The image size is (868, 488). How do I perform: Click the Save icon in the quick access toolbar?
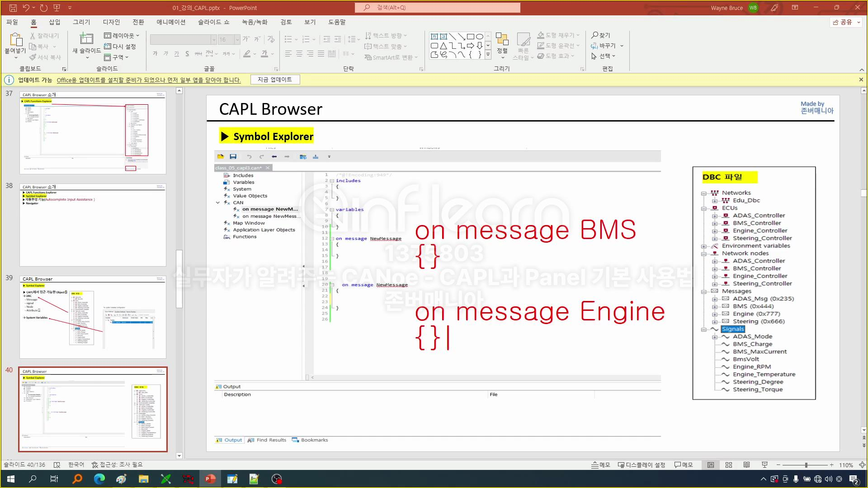tap(13, 8)
